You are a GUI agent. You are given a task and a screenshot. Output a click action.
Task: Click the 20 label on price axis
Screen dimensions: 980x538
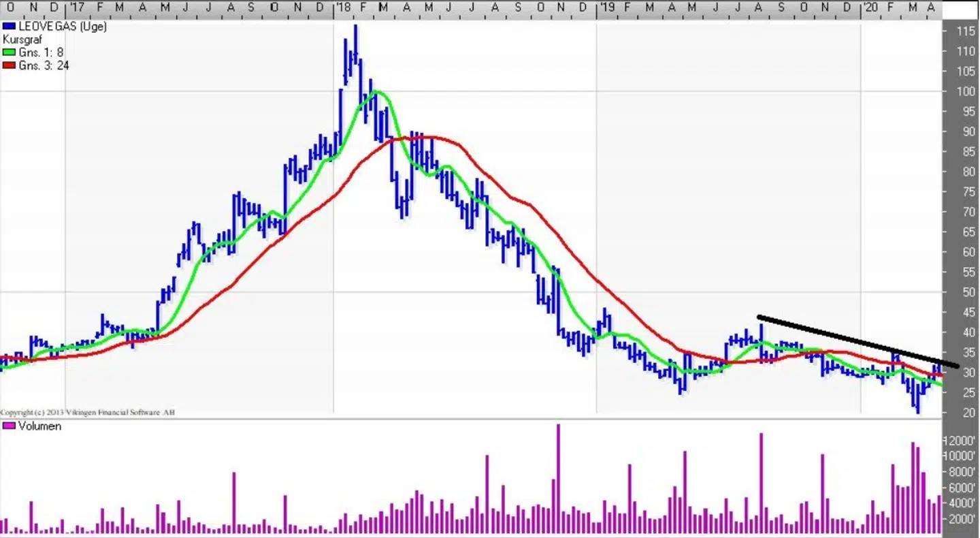tap(966, 413)
